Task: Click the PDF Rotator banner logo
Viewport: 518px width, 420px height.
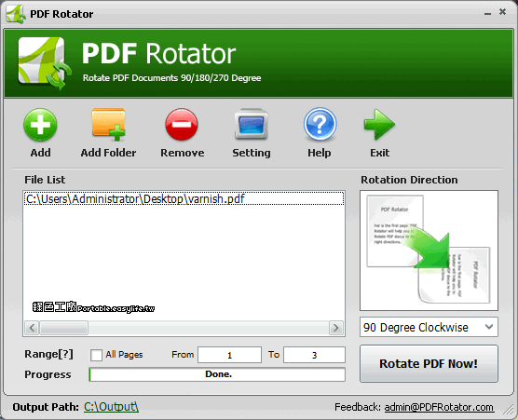Action: (x=45, y=63)
